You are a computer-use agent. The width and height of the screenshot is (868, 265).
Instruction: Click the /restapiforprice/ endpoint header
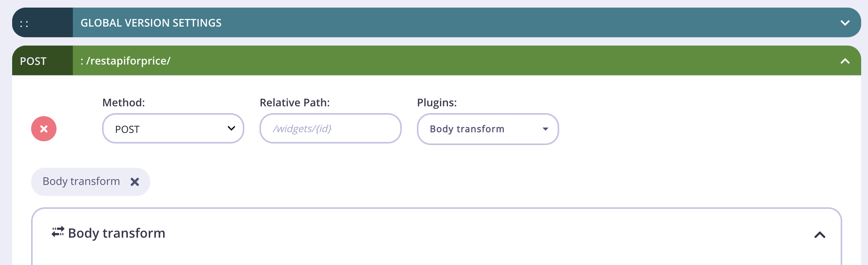(x=126, y=61)
